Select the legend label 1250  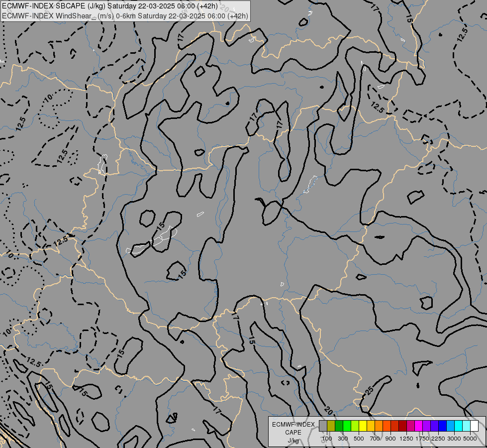pyautogui.click(x=406, y=439)
